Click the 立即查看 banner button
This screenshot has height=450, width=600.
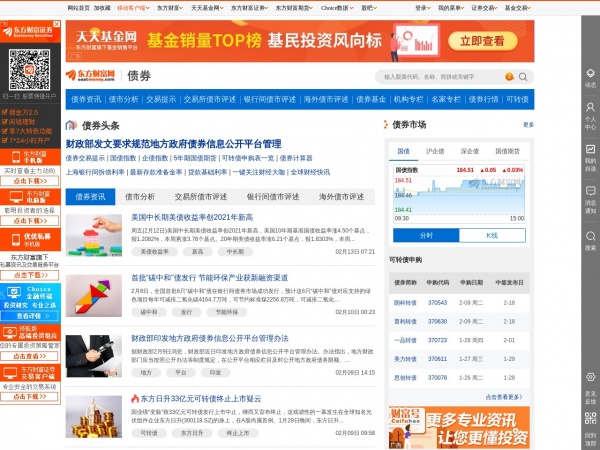[482, 41]
